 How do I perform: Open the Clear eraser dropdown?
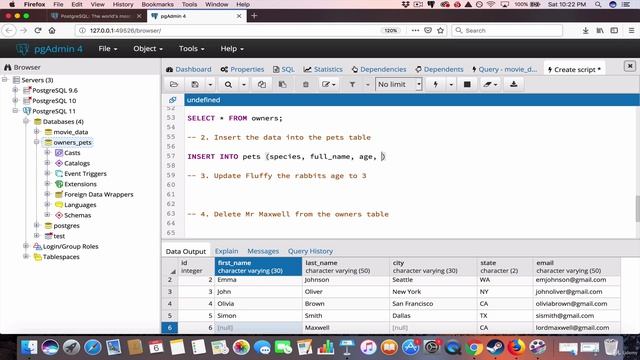pyautogui.click(x=490, y=84)
